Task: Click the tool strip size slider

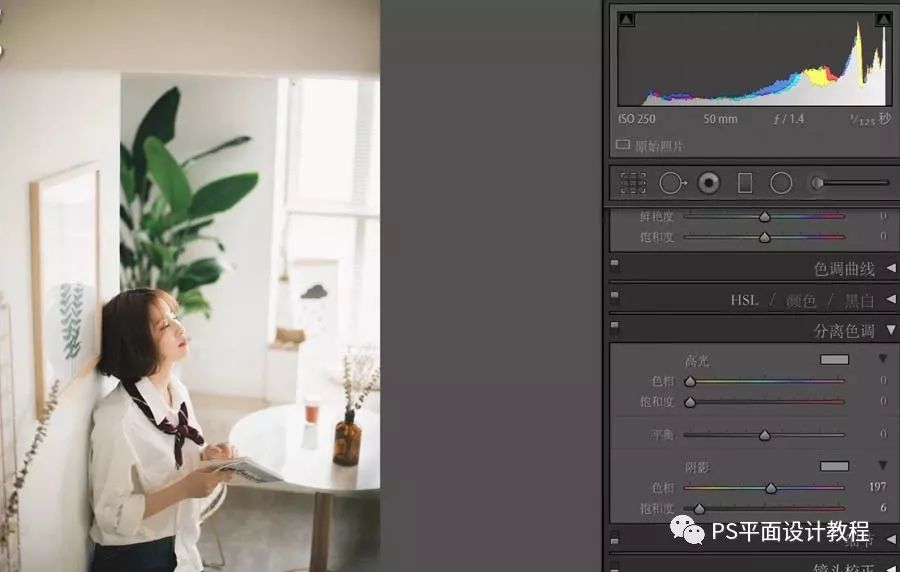Action: point(850,183)
